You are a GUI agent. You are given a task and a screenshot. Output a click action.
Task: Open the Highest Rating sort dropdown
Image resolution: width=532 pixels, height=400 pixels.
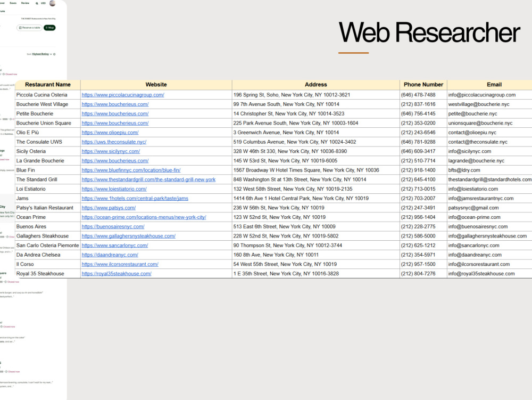42,54
